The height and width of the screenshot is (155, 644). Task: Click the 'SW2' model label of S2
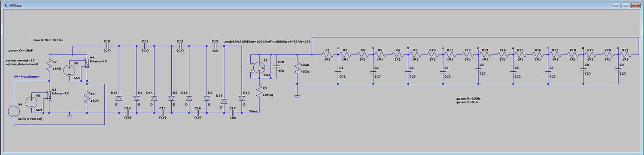(x=267, y=75)
